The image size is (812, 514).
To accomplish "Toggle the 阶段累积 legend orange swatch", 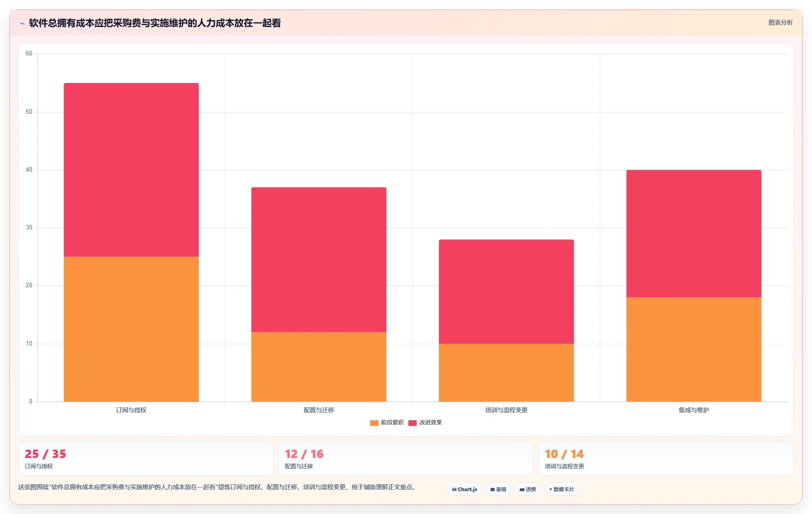I will [374, 423].
